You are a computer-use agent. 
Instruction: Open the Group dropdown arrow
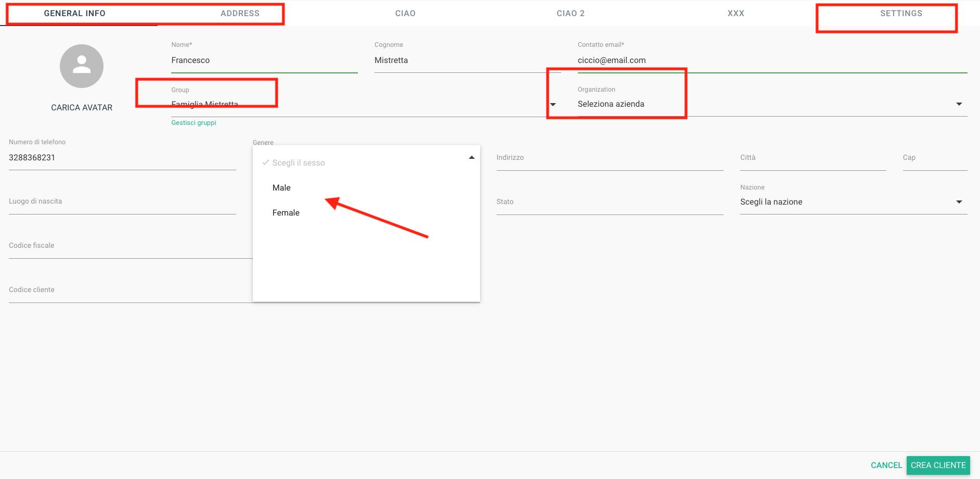pyautogui.click(x=553, y=105)
